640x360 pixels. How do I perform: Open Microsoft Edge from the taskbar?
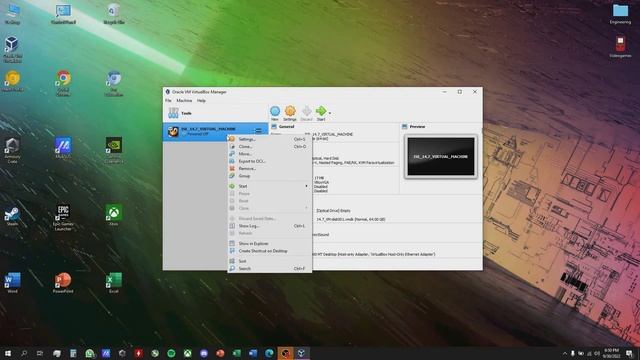point(269,353)
